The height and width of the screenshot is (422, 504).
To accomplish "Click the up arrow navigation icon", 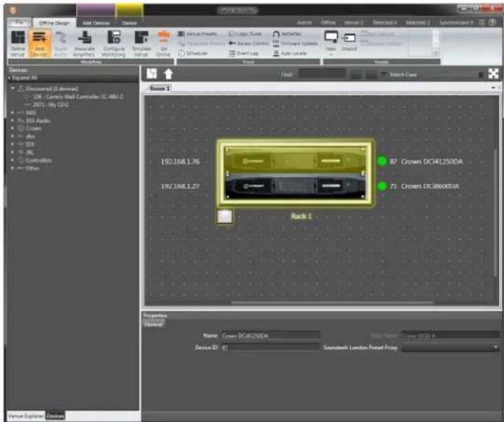I will point(169,74).
